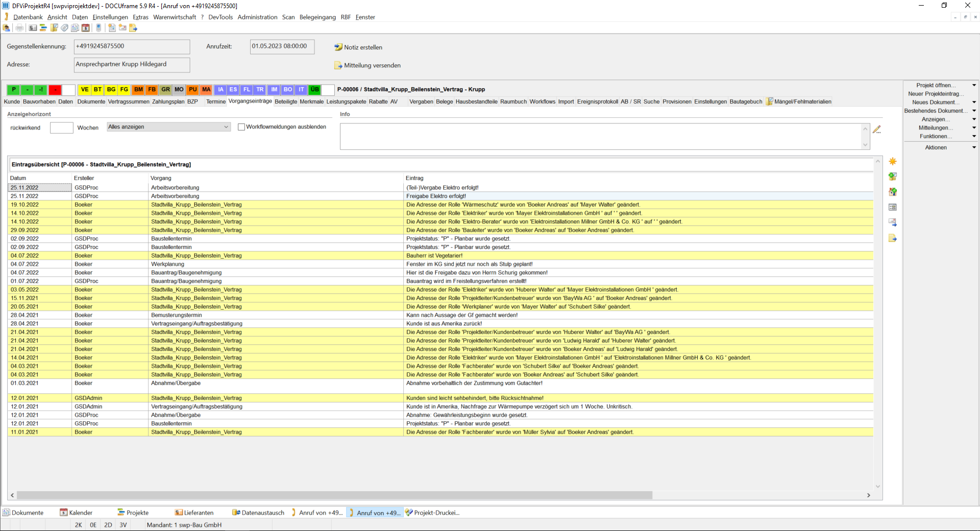The image size is (980, 531).
Task: Click the rückwirkend Wochen input field
Action: [62, 128]
